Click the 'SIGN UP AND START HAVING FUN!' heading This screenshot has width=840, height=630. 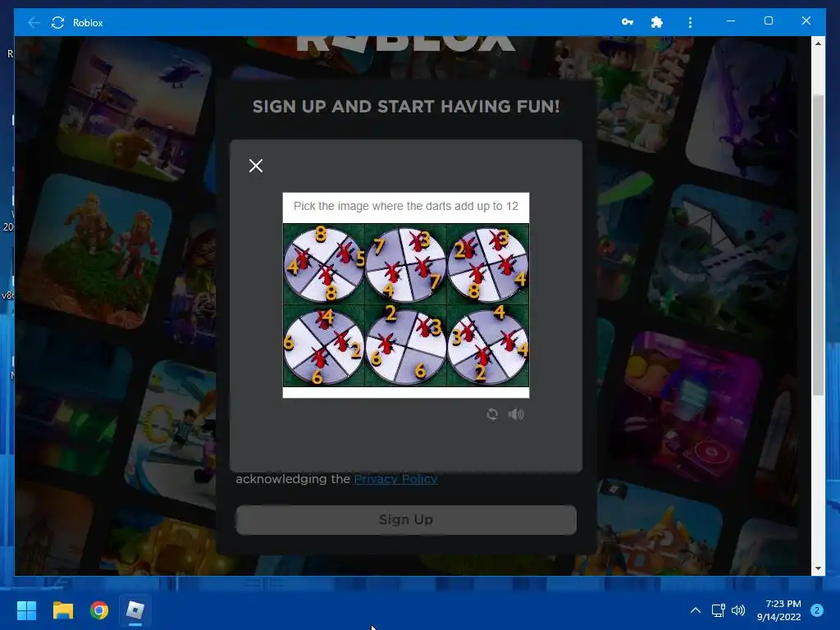[x=406, y=107]
